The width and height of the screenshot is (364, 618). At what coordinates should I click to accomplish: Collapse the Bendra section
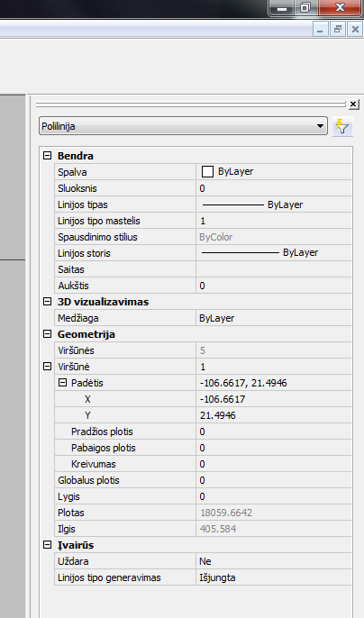pyautogui.click(x=47, y=156)
